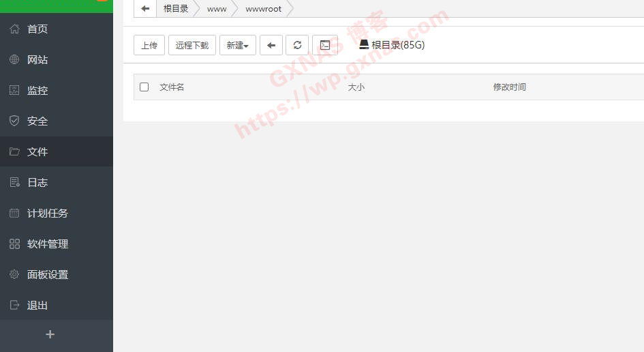Click the back arrow in the breadcrumb bar

click(x=144, y=9)
